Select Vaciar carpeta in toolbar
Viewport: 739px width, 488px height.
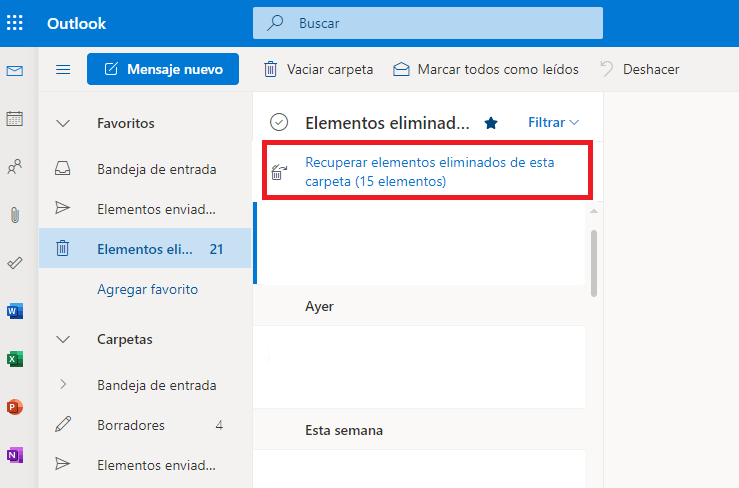(x=318, y=69)
